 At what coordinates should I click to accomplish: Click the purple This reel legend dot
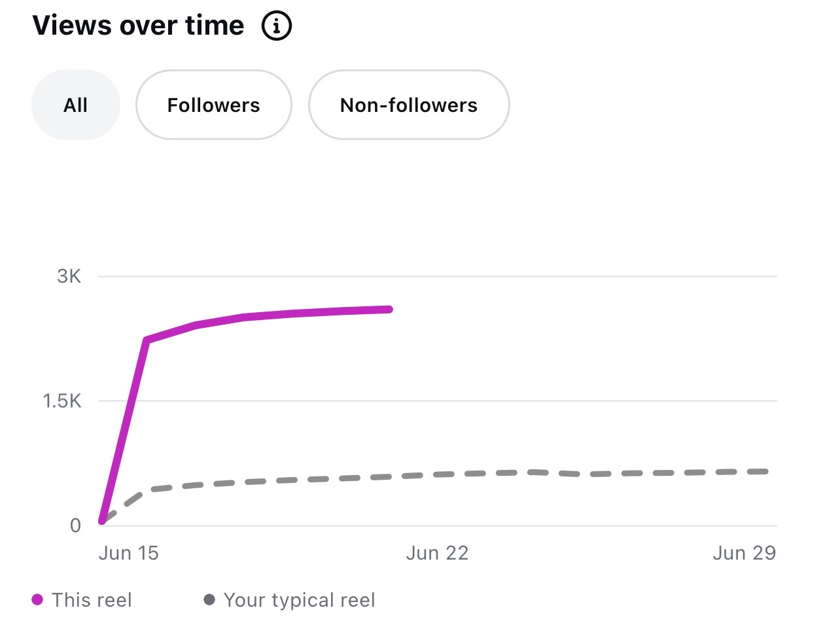point(37,599)
